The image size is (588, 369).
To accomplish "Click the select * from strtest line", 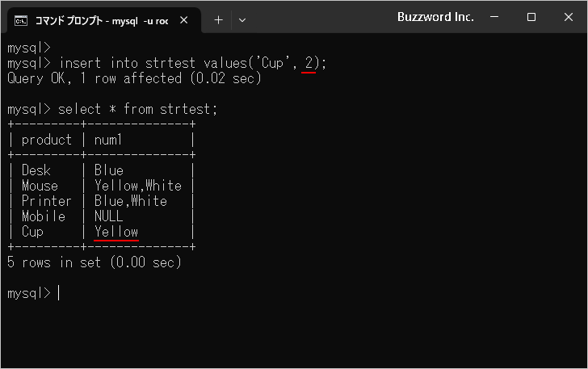I will (x=112, y=109).
